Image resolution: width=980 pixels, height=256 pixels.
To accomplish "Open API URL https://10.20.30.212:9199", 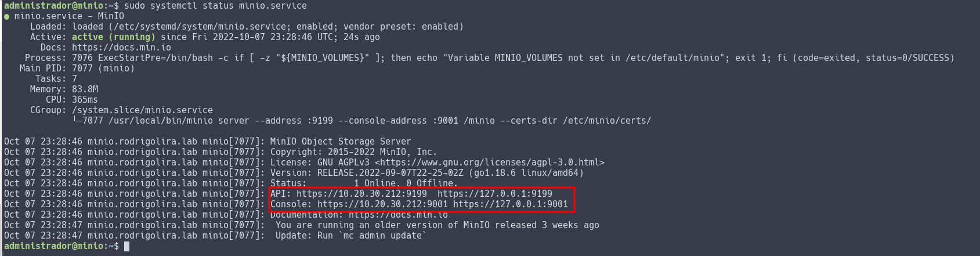I will point(361,194).
